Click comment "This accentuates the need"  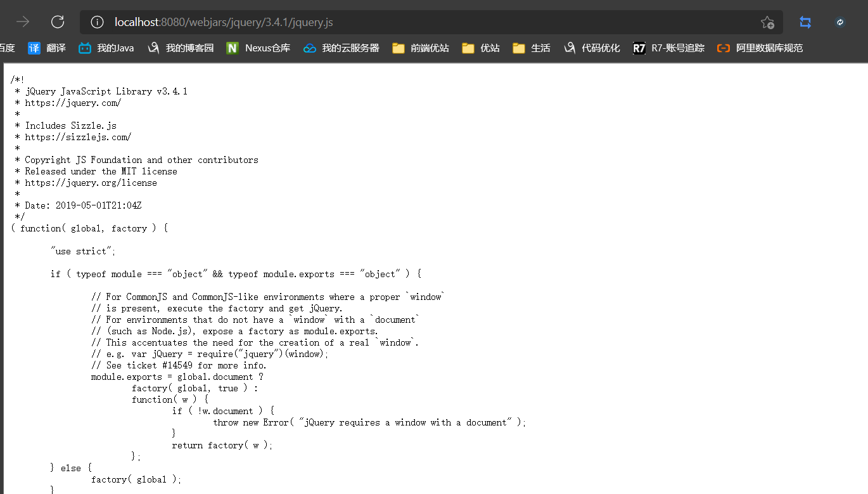click(x=255, y=342)
